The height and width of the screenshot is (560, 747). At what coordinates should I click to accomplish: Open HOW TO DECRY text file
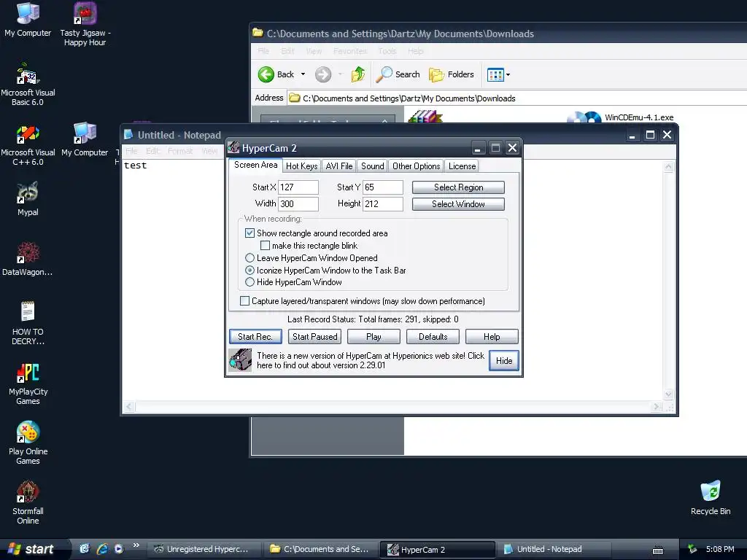(x=28, y=323)
